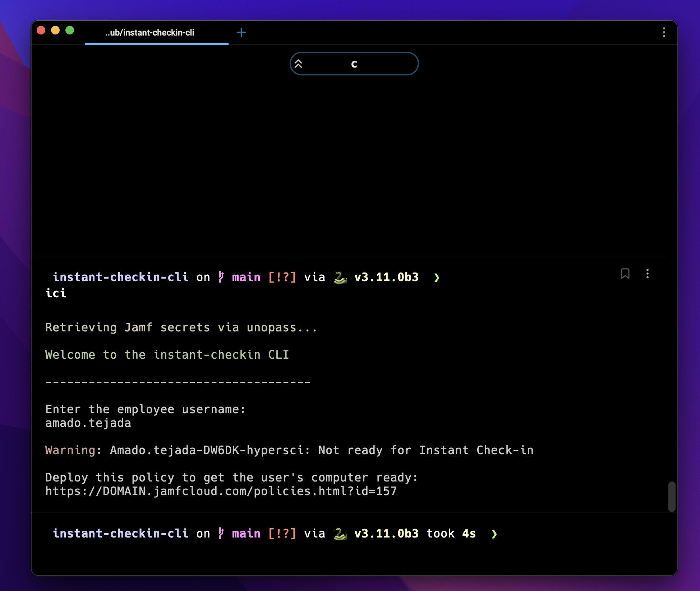Click the green maximize window button
The height and width of the screenshot is (591, 700).
(70, 31)
